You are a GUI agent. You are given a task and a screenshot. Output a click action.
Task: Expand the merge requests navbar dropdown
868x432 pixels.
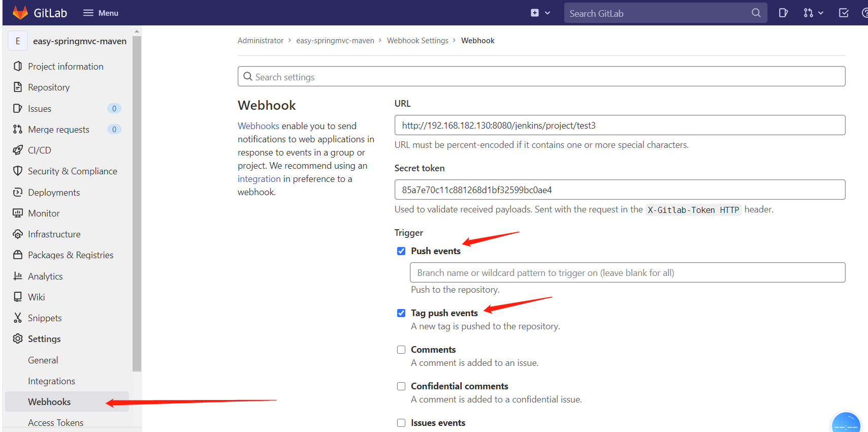pyautogui.click(x=813, y=13)
